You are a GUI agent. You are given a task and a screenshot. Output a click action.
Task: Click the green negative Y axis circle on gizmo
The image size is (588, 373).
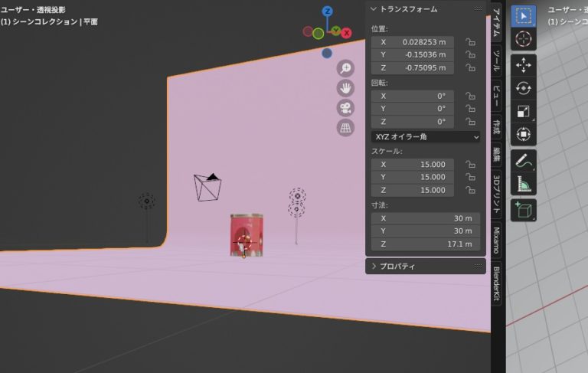pos(318,34)
